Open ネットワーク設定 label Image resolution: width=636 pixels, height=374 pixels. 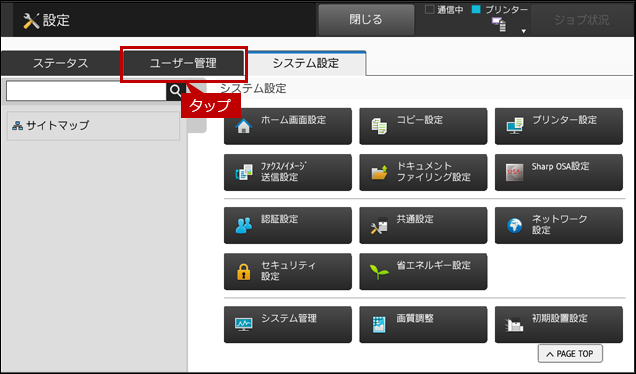click(x=560, y=224)
